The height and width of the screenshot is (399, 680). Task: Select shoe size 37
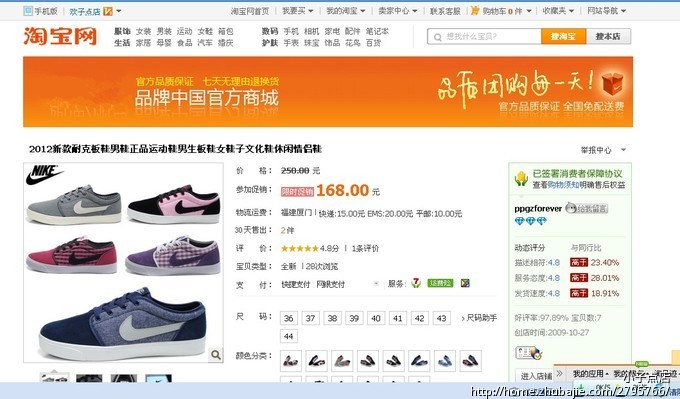pos(311,318)
